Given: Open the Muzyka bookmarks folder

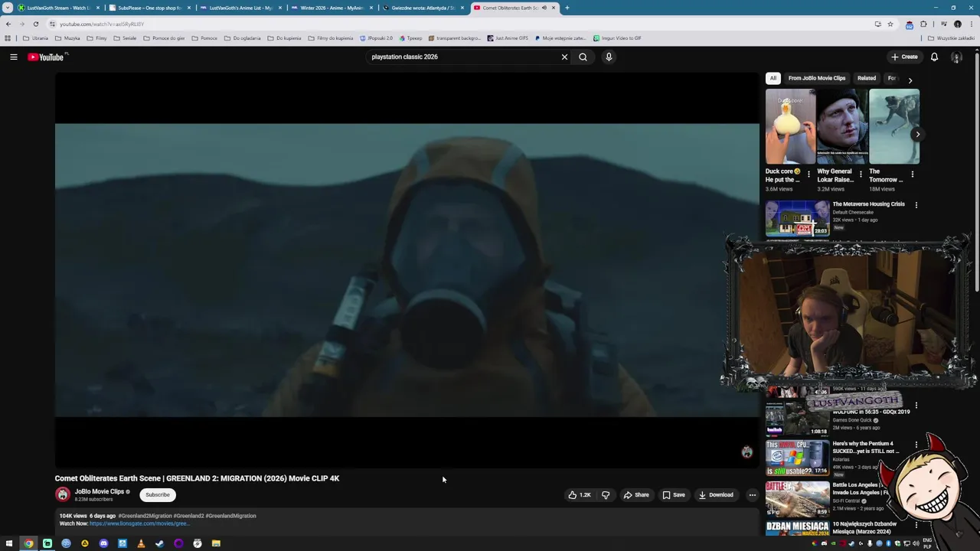Looking at the screenshot, I should [x=67, y=38].
